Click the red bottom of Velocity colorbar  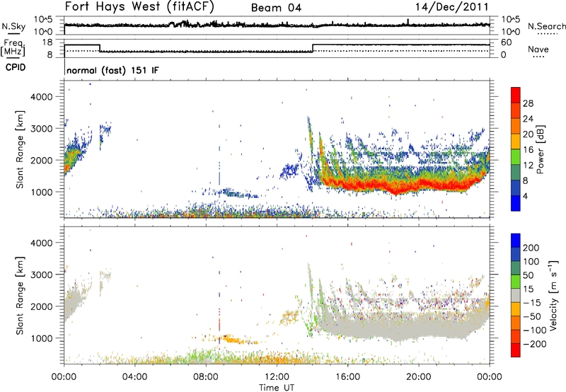point(516,350)
